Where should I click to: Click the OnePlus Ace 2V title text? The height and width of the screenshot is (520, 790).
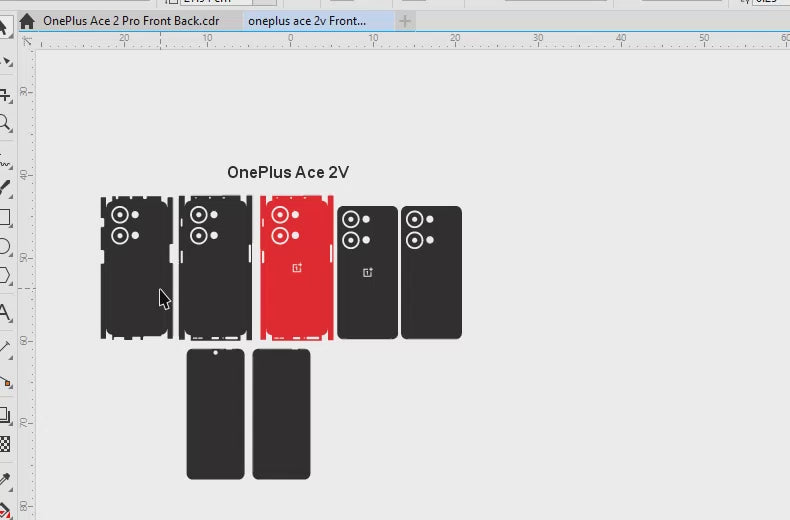click(288, 173)
